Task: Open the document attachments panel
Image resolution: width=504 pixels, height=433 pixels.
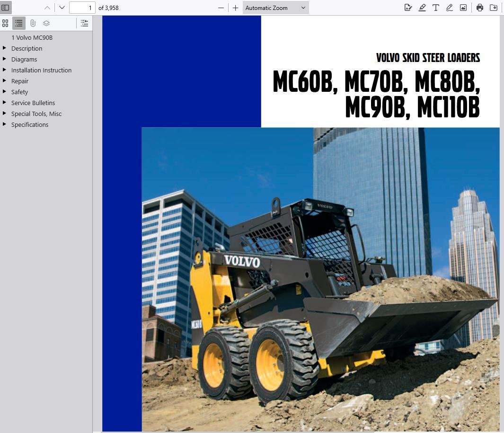Action: click(32, 23)
